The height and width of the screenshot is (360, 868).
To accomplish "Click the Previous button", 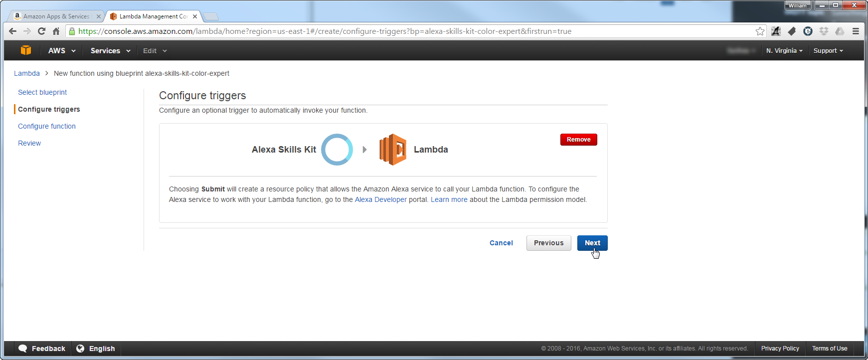I will click(x=548, y=243).
